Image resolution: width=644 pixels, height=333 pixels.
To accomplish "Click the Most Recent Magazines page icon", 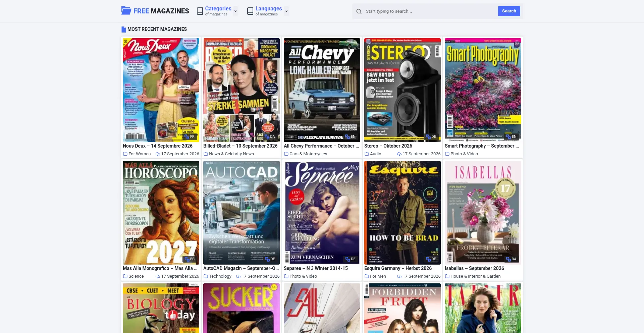I will [x=123, y=29].
